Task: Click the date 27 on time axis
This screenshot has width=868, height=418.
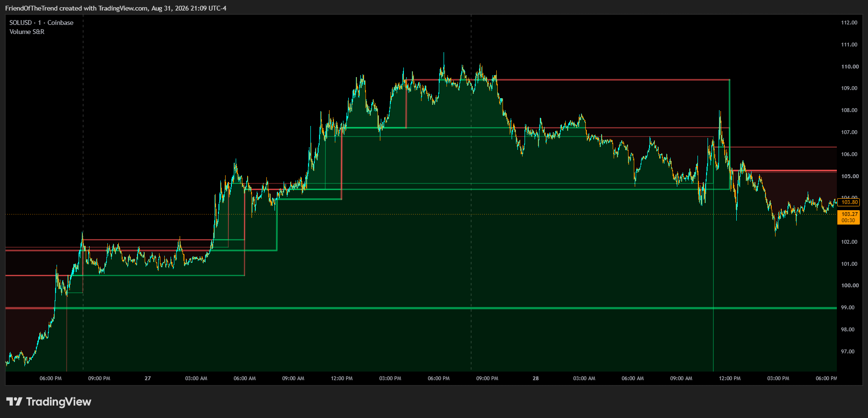Action: 148,378
